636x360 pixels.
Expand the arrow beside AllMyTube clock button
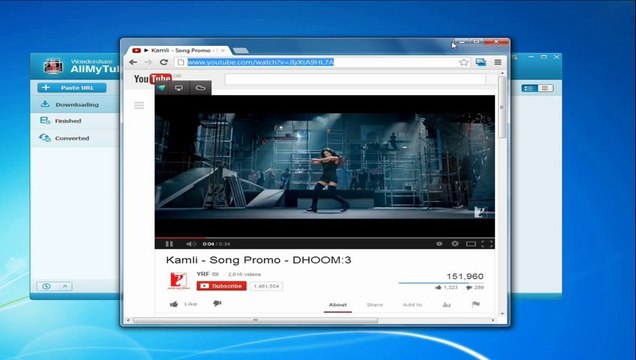(64, 286)
